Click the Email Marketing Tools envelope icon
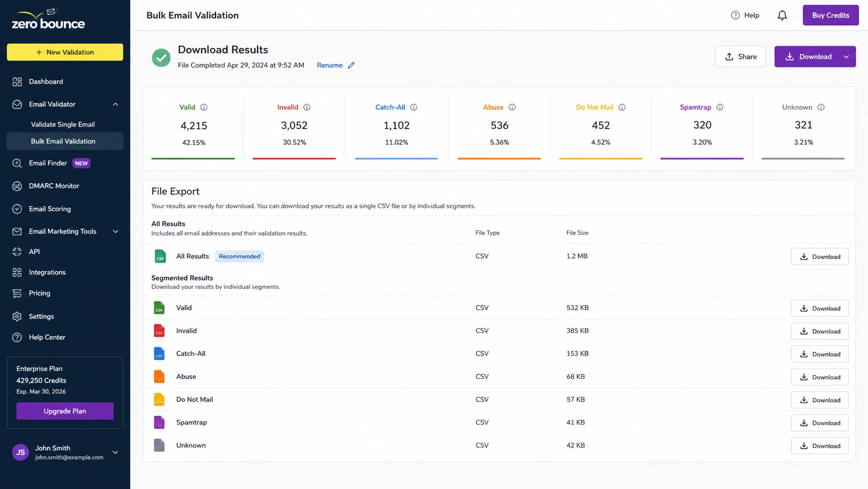Screen dimensions: 868x489 click(17, 232)
